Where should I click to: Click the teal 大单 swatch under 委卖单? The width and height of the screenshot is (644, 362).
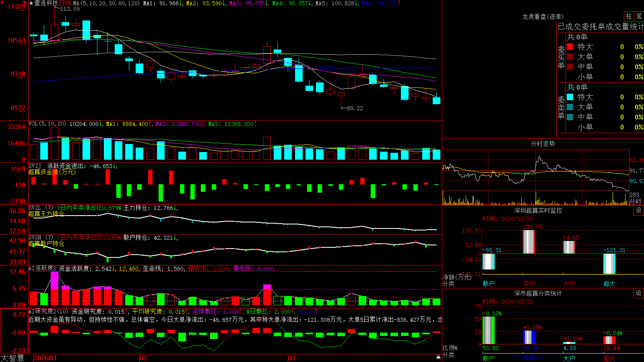click(x=570, y=107)
